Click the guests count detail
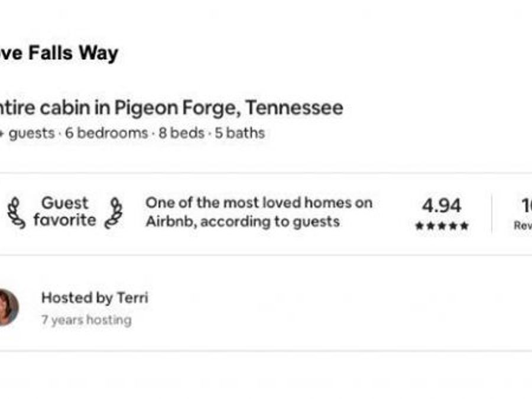532x399 pixels. pos(27,134)
